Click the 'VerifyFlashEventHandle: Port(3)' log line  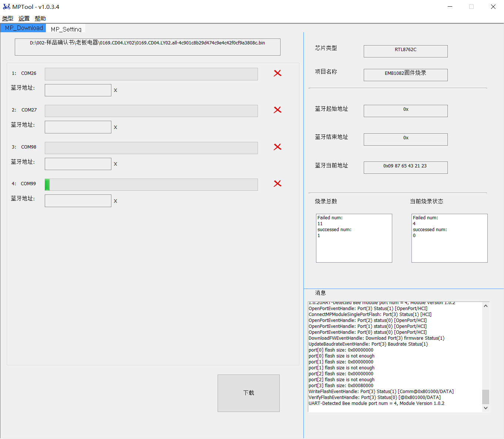[374, 398]
